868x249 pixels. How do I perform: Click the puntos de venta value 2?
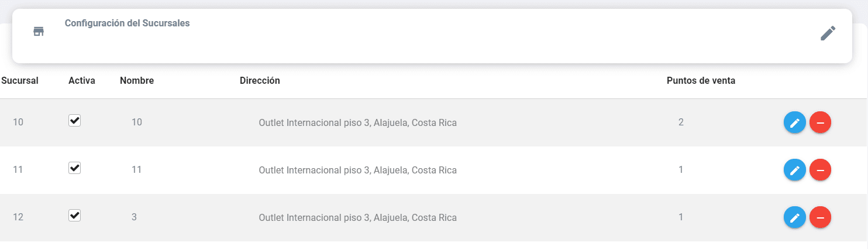pyautogui.click(x=681, y=122)
